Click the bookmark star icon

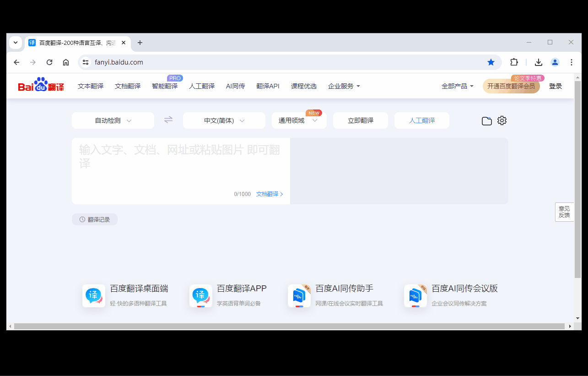click(x=491, y=62)
